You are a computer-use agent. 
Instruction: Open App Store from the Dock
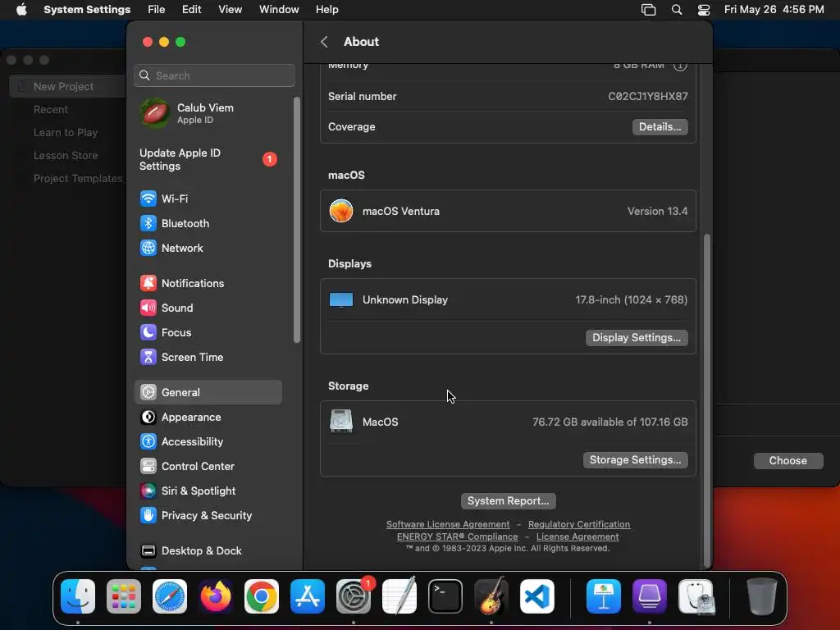308,596
